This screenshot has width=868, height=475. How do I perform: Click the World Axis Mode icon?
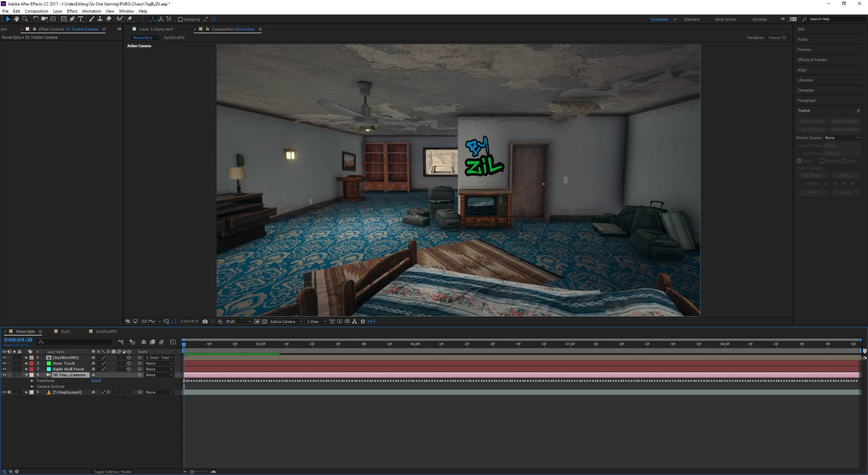(x=160, y=19)
